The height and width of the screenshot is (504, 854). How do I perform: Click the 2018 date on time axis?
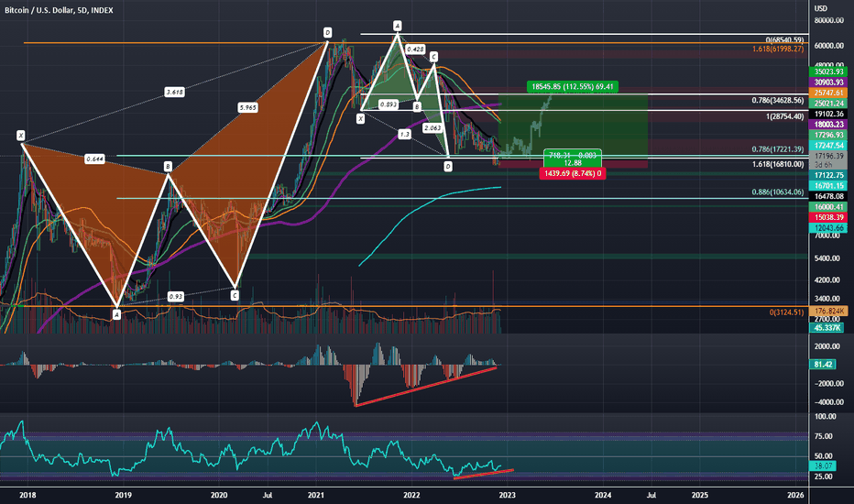27,495
